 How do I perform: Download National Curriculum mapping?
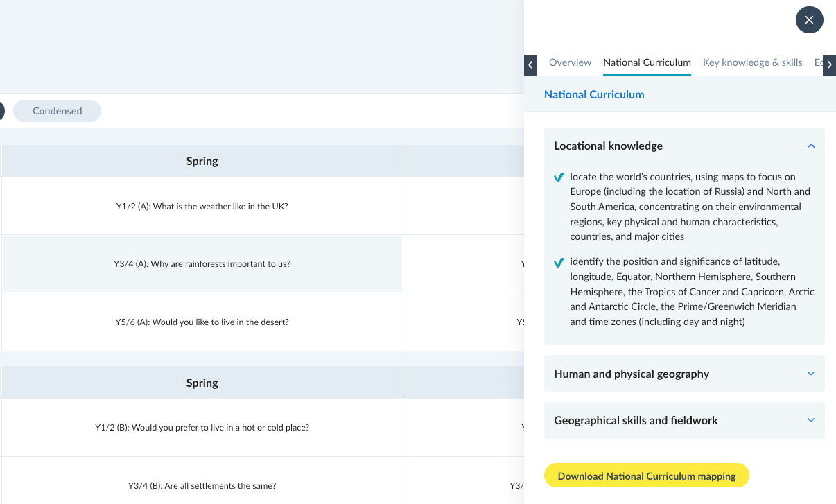[647, 476]
